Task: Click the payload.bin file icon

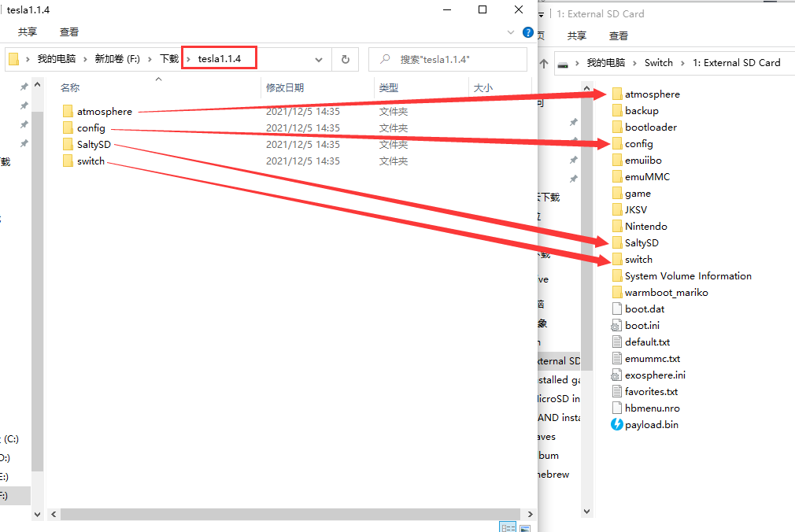Action: click(617, 425)
